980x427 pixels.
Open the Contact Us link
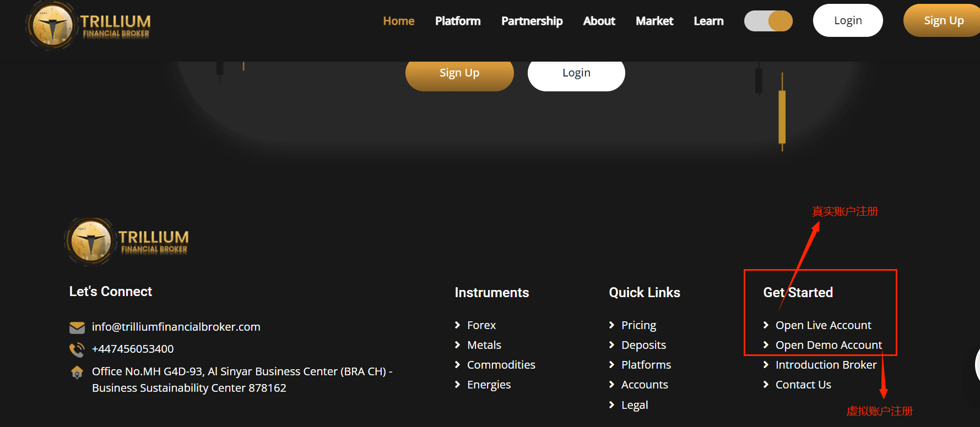coord(803,385)
